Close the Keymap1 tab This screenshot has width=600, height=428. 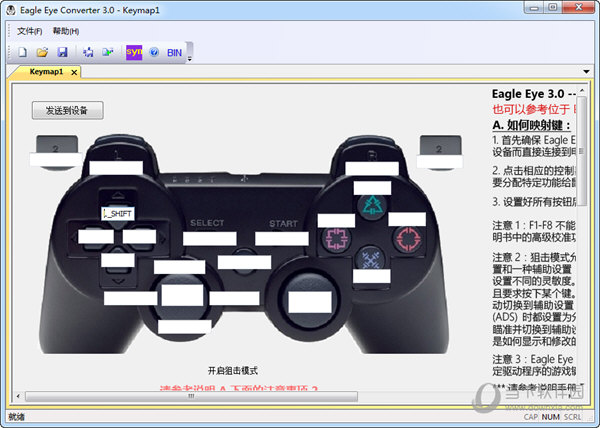click(74, 72)
